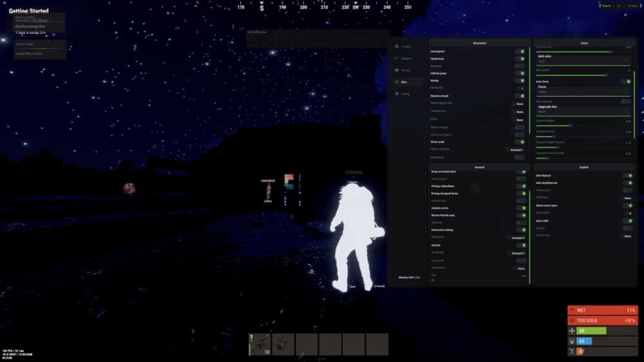Adjust the Capsule Height Ducked slider
Viewport: 644px width, 362px height.
tap(583, 147)
